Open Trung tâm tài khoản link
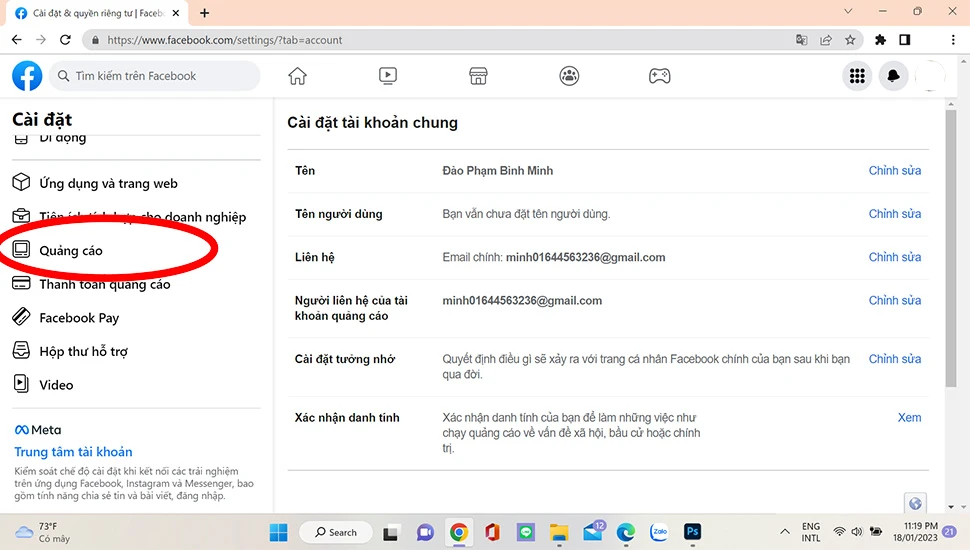Viewport: 970px width, 550px height. click(73, 452)
